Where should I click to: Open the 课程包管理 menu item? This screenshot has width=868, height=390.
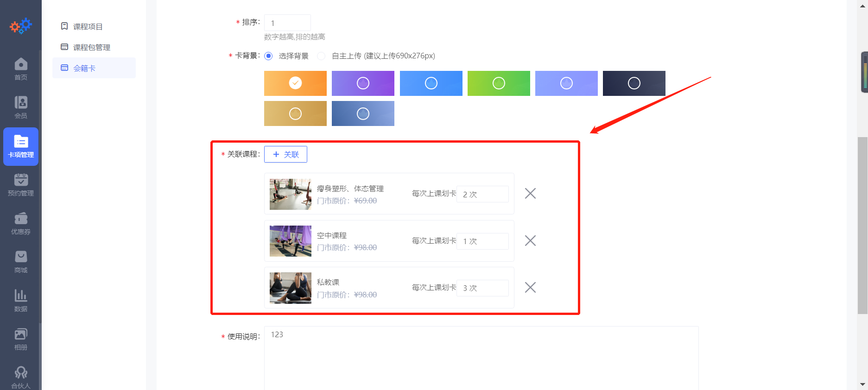click(x=91, y=47)
